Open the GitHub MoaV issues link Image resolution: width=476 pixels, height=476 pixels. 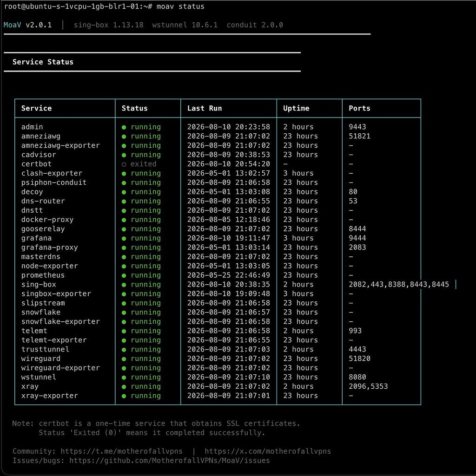pyautogui.click(x=169, y=461)
